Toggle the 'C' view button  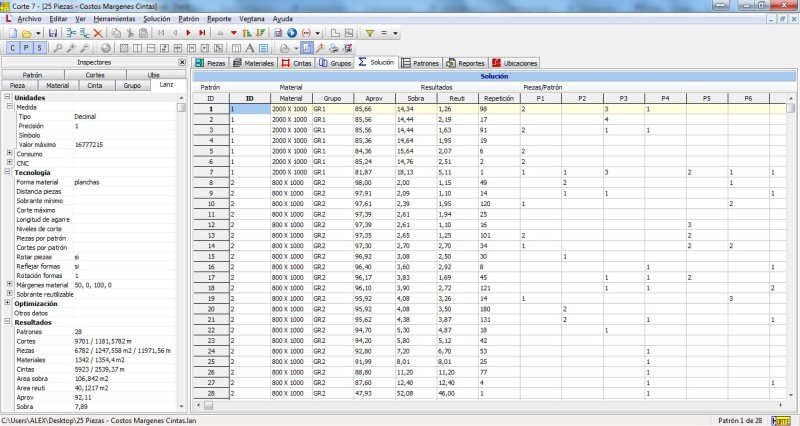click(11, 47)
